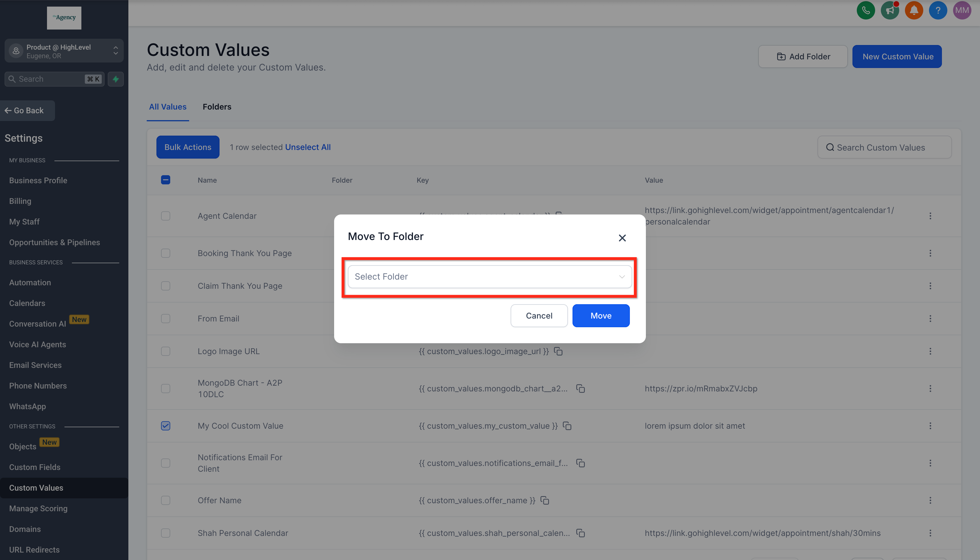
Task: Copy the logo_image_url key icon
Action: click(x=558, y=351)
